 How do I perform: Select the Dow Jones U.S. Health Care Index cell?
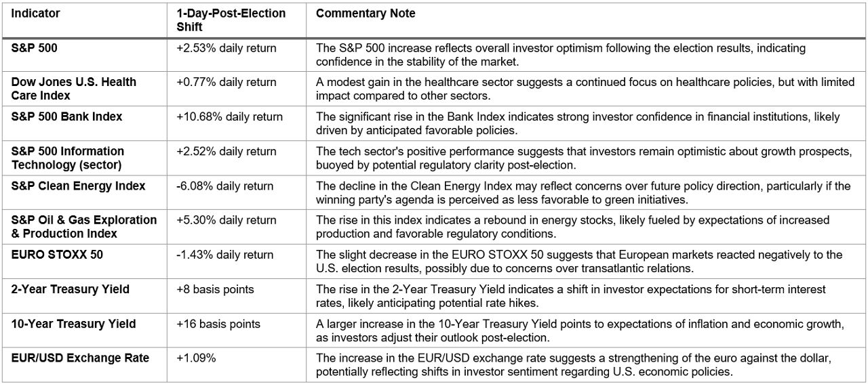point(74,89)
